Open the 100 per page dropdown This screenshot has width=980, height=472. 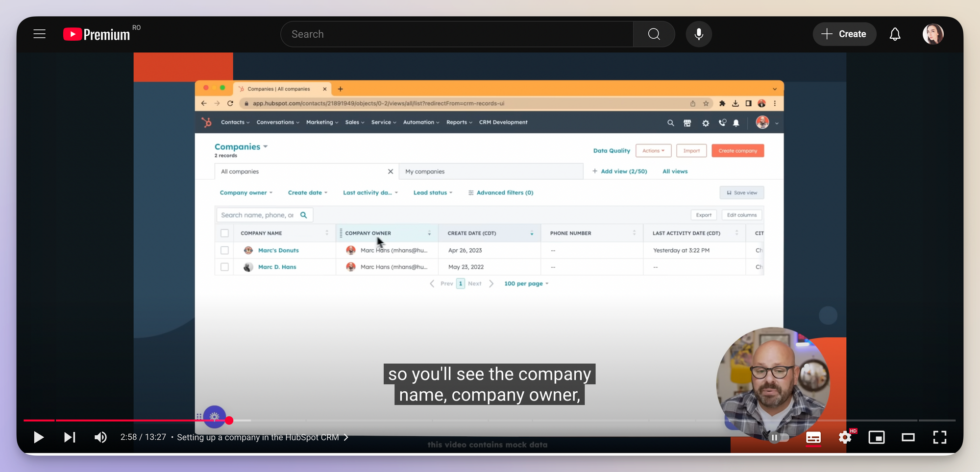pyautogui.click(x=526, y=283)
